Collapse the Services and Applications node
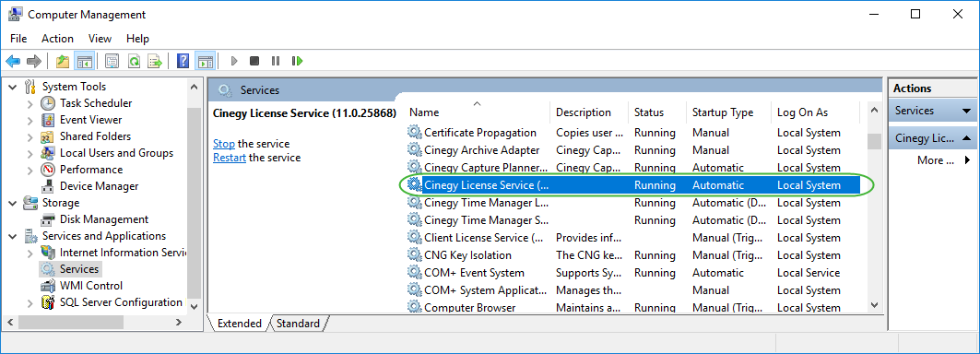980x354 pixels. (x=13, y=236)
